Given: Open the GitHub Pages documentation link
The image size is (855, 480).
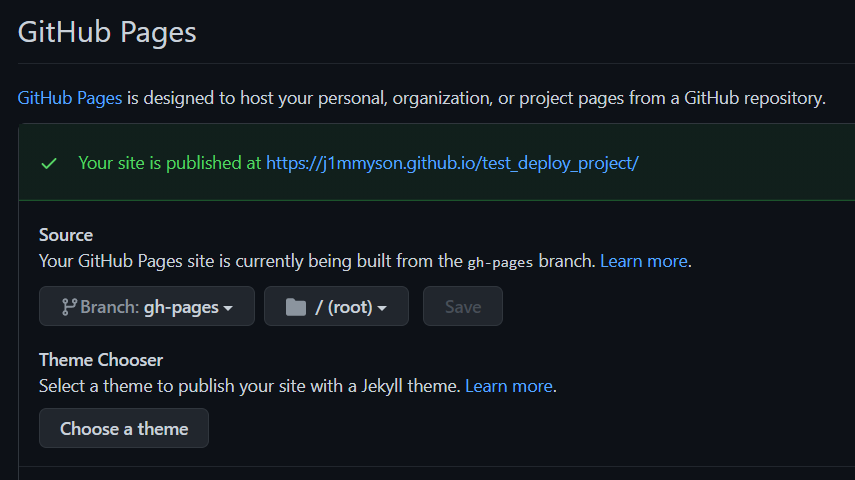Looking at the screenshot, I should (70, 98).
